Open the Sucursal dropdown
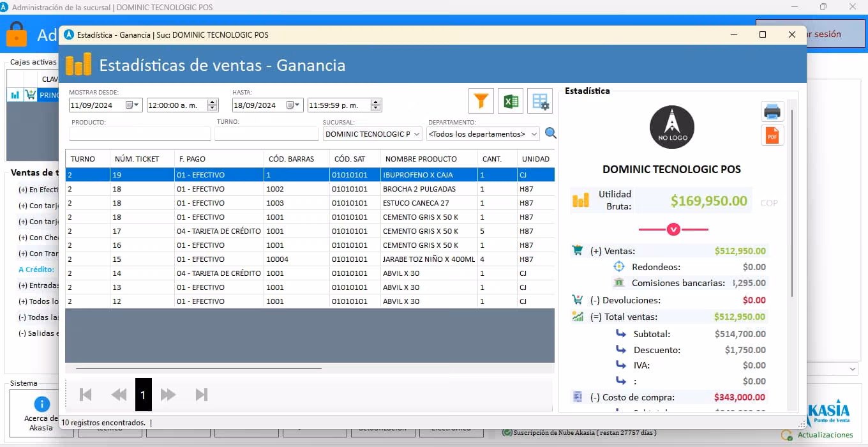Image resolution: width=868 pixels, height=447 pixels. click(417, 134)
